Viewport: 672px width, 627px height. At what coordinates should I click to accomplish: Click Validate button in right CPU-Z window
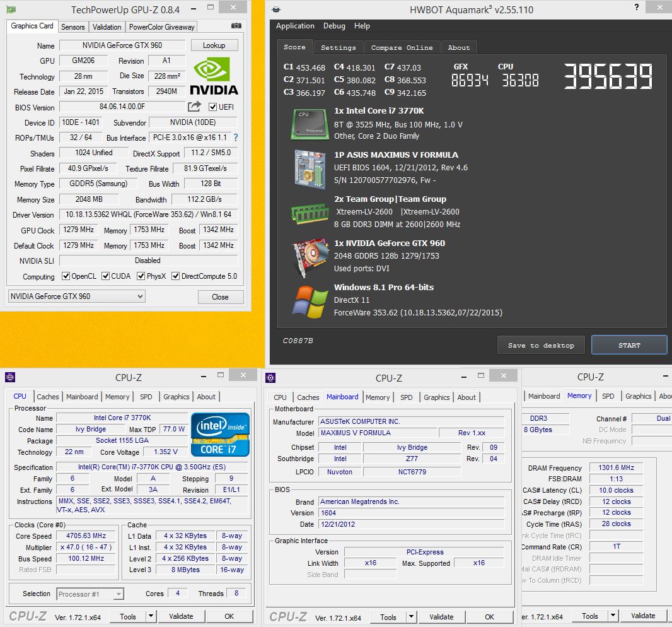(643, 616)
